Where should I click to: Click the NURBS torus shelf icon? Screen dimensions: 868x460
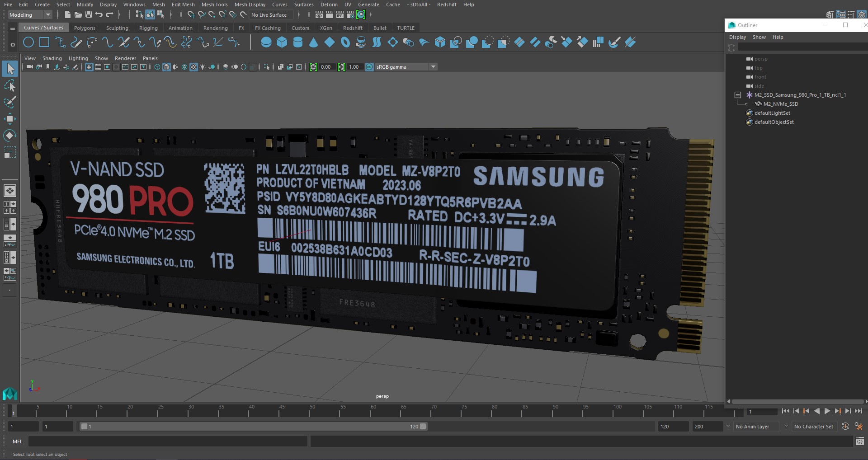coord(345,42)
